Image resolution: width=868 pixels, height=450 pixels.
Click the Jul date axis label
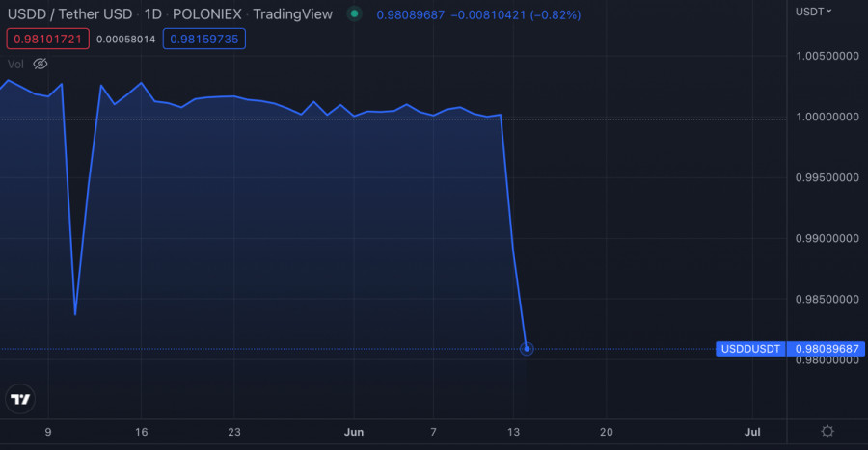pos(751,432)
